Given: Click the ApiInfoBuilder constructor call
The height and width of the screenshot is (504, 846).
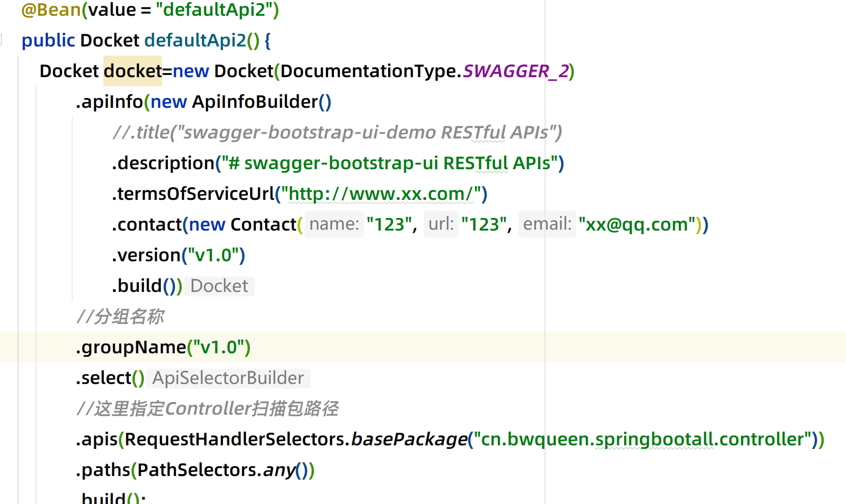Looking at the screenshot, I should (255, 102).
